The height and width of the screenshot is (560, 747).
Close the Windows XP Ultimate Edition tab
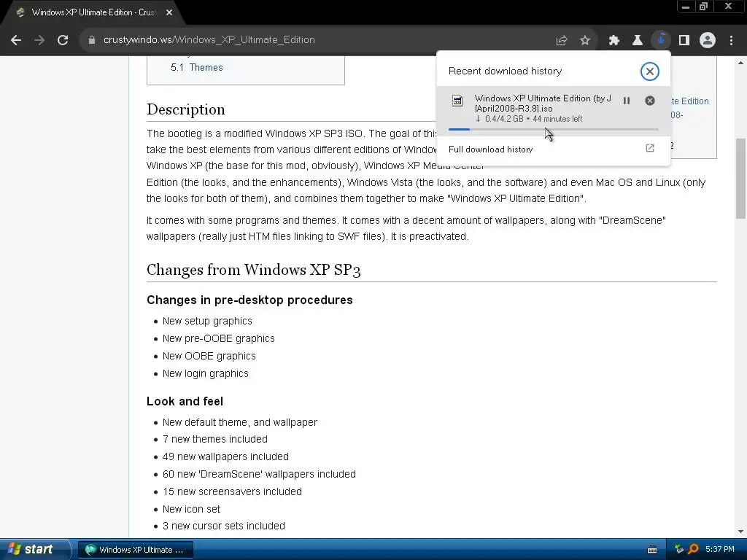click(169, 13)
